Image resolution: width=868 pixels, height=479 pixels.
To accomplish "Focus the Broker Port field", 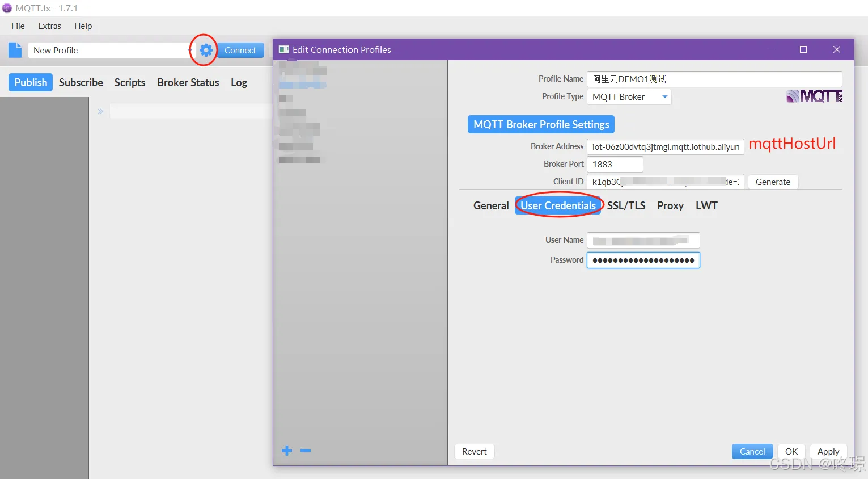I will coord(615,164).
